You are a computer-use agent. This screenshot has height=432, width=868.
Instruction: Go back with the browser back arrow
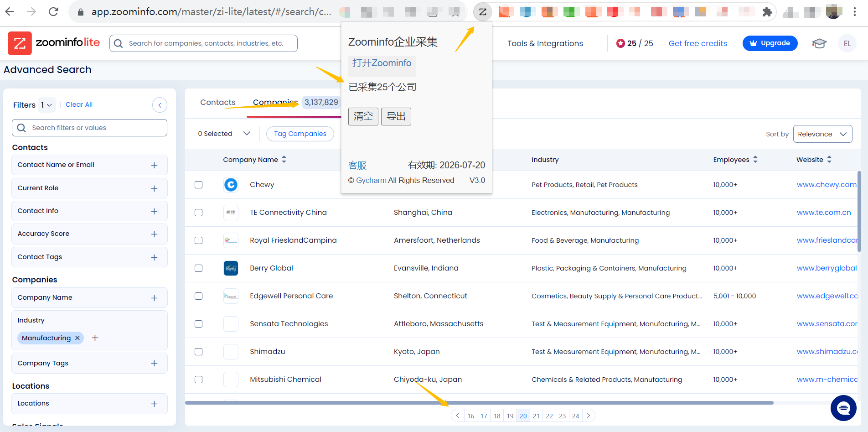[x=10, y=11]
